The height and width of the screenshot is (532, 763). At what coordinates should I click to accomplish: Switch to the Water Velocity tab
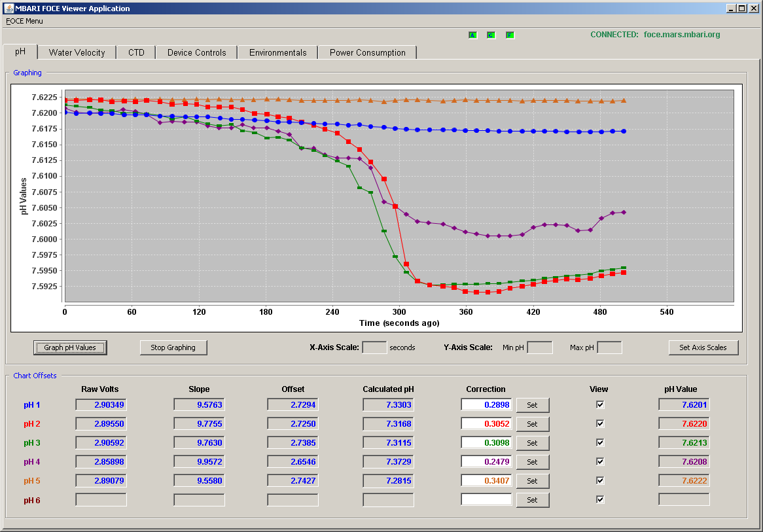point(77,52)
